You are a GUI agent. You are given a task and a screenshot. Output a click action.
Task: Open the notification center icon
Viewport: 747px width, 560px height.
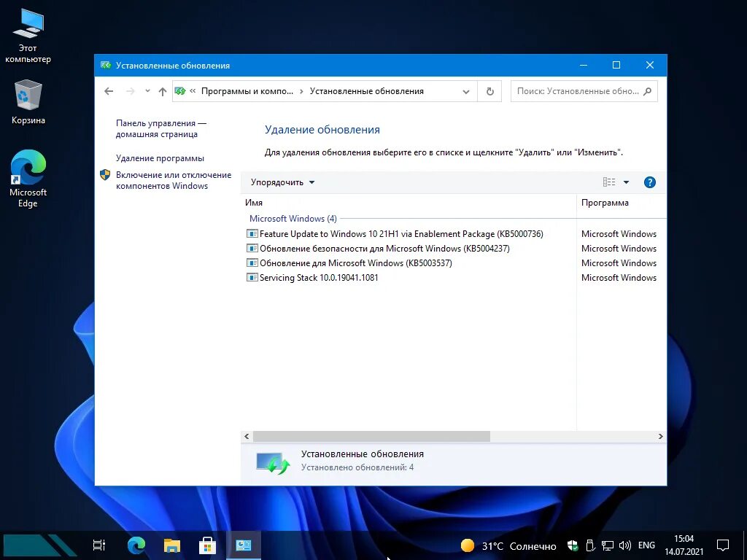click(723, 545)
